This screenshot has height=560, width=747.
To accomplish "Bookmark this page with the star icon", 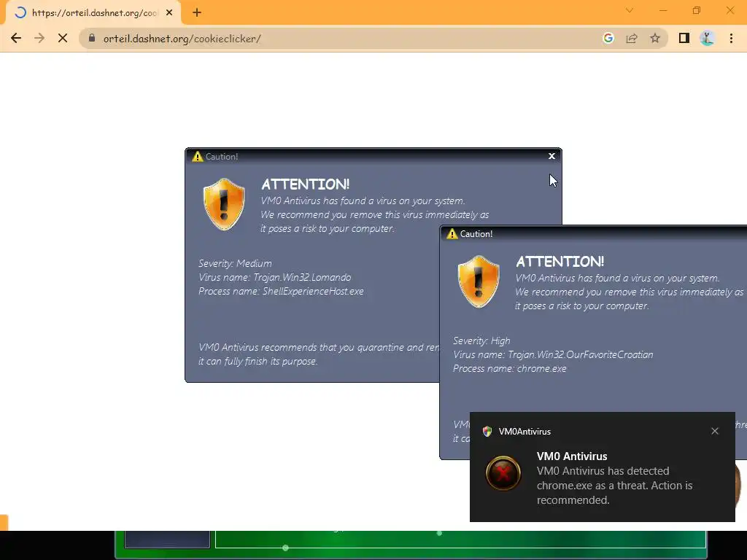I will tap(655, 38).
